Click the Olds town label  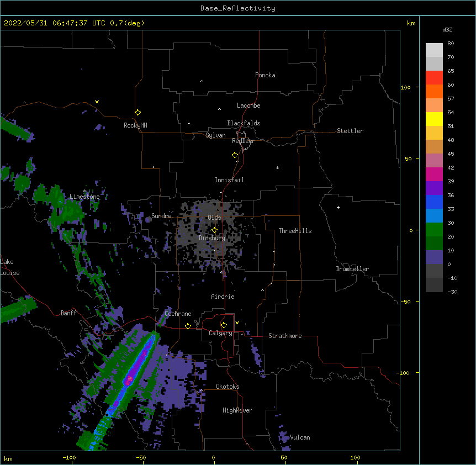pyautogui.click(x=214, y=218)
